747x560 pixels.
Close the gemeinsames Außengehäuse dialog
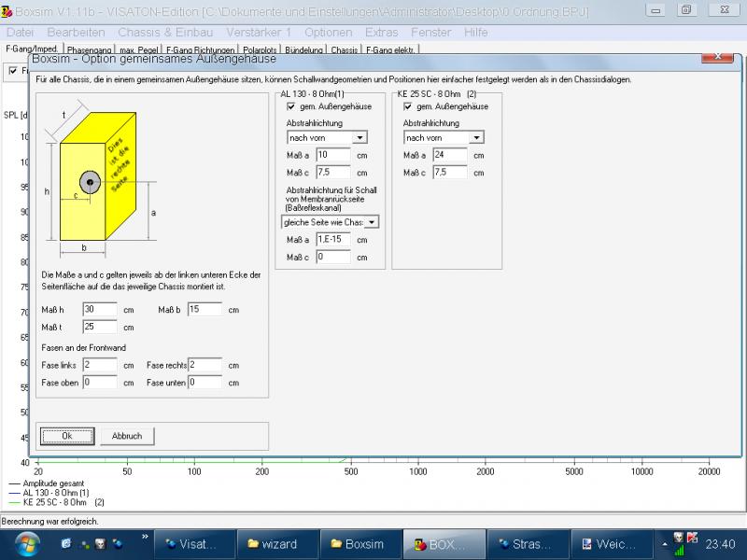tap(719, 57)
